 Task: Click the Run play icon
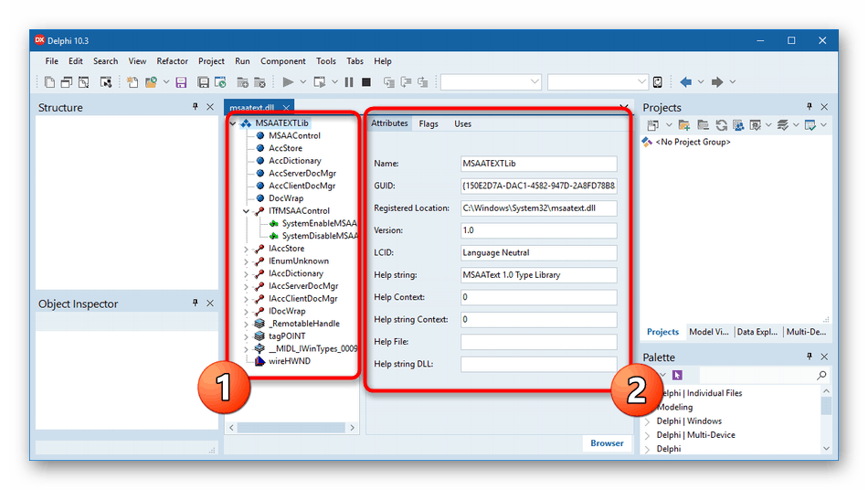pyautogui.click(x=288, y=82)
